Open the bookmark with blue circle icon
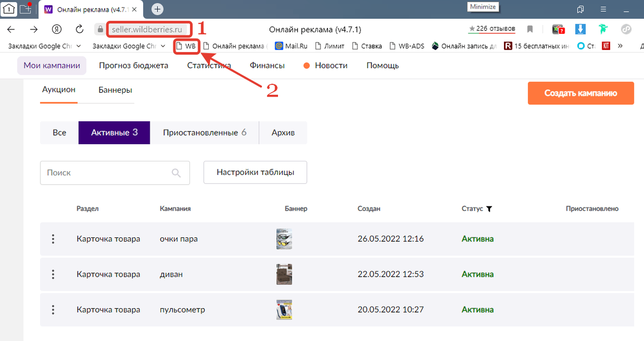The width and height of the screenshot is (644, 341). (x=586, y=46)
